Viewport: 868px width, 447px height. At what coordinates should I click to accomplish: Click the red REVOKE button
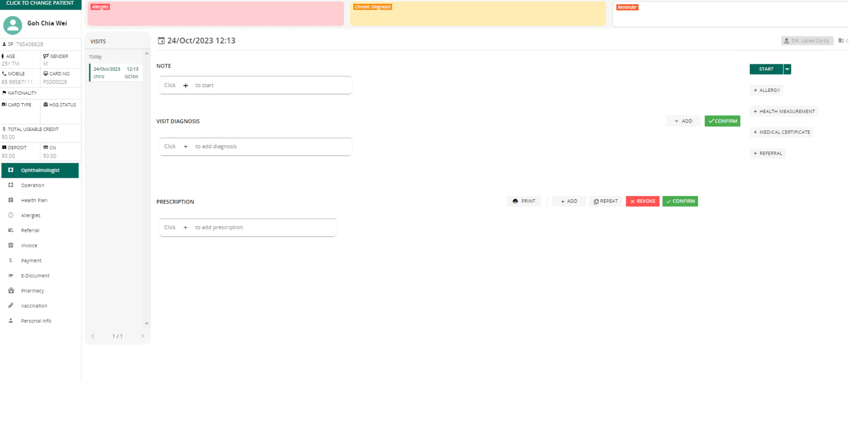pyautogui.click(x=643, y=201)
